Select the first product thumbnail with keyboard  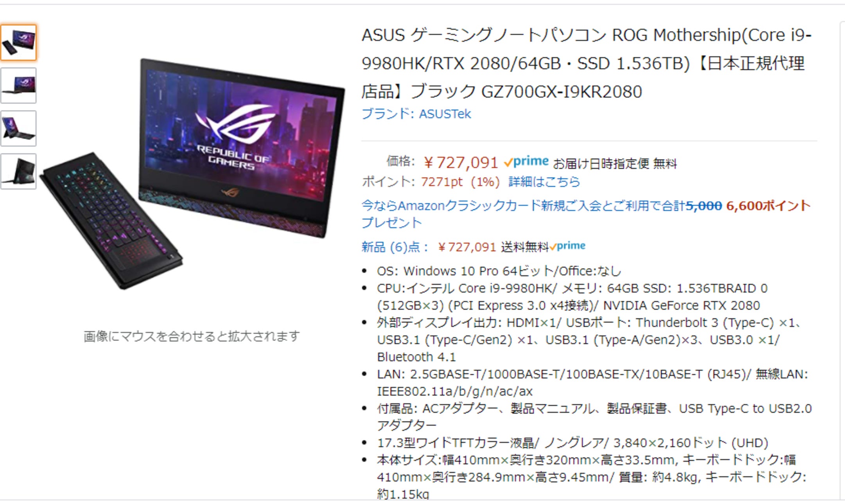(18, 43)
